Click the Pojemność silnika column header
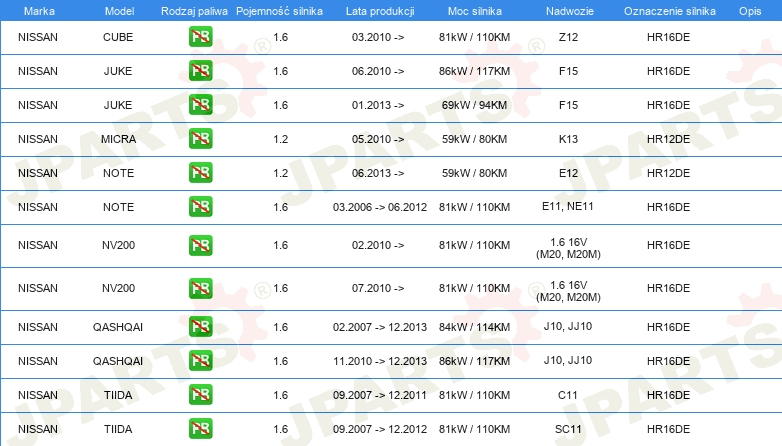The height and width of the screenshot is (446, 782). click(x=279, y=11)
